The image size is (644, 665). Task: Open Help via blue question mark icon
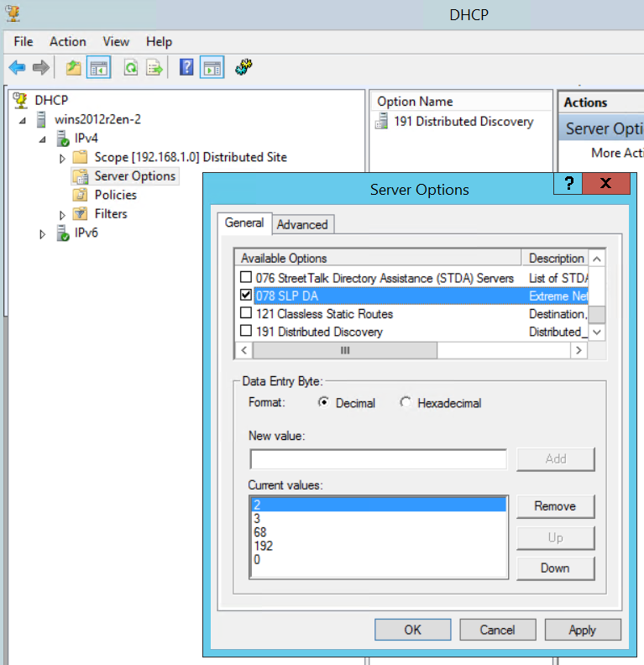click(x=186, y=68)
